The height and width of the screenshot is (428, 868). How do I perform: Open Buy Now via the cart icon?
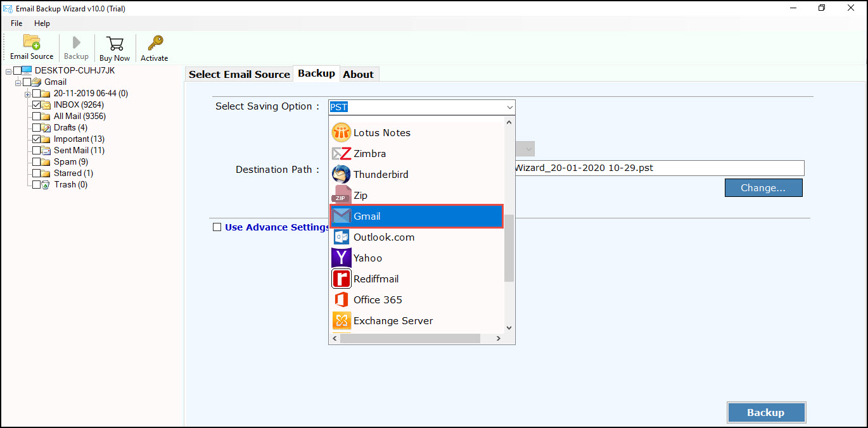tap(115, 43)
